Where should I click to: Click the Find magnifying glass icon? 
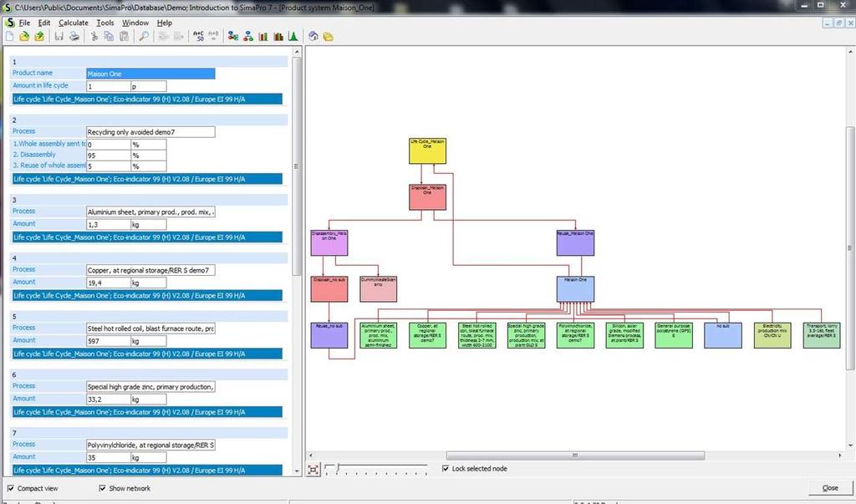(144, 37)
